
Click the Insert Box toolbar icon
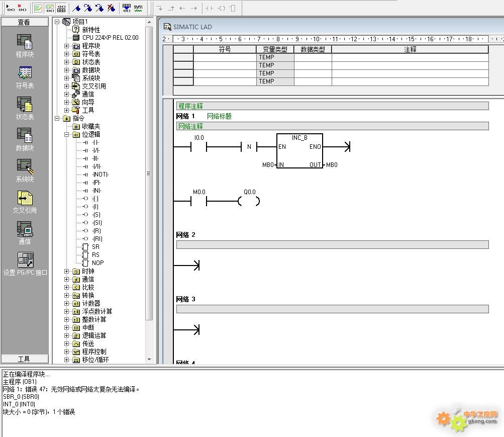coord(233,8)
